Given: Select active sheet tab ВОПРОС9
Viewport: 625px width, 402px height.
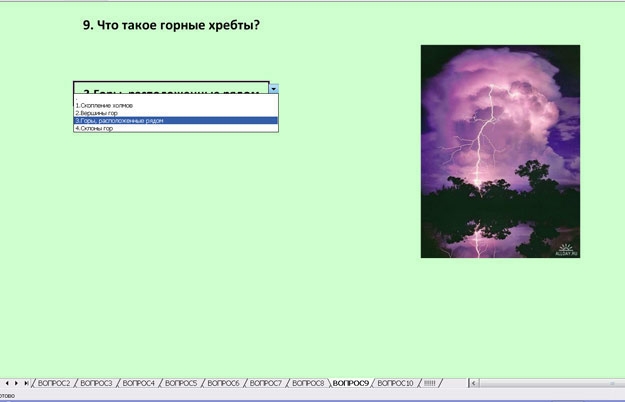Looking at the screenshot, I should pyautogui.click(x=351, y=383).
